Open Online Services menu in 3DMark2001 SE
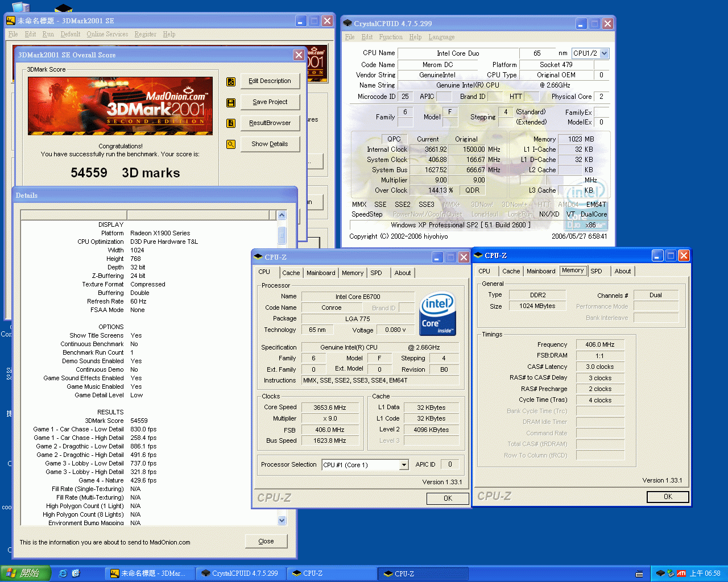The image size is (728, 582). tap(107, 34)
